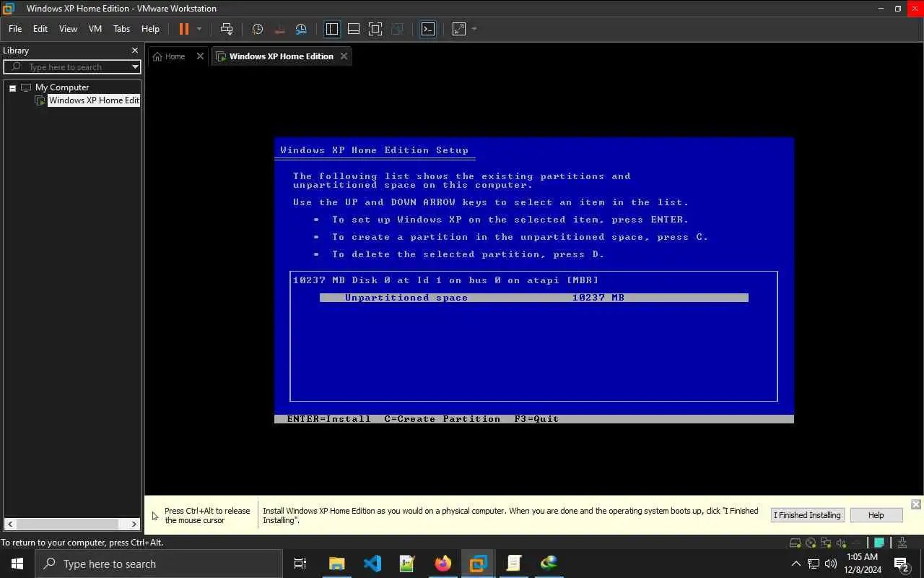Open the VM menu
924x578 pixels.
pyautogui.click(x=95, y=29)
